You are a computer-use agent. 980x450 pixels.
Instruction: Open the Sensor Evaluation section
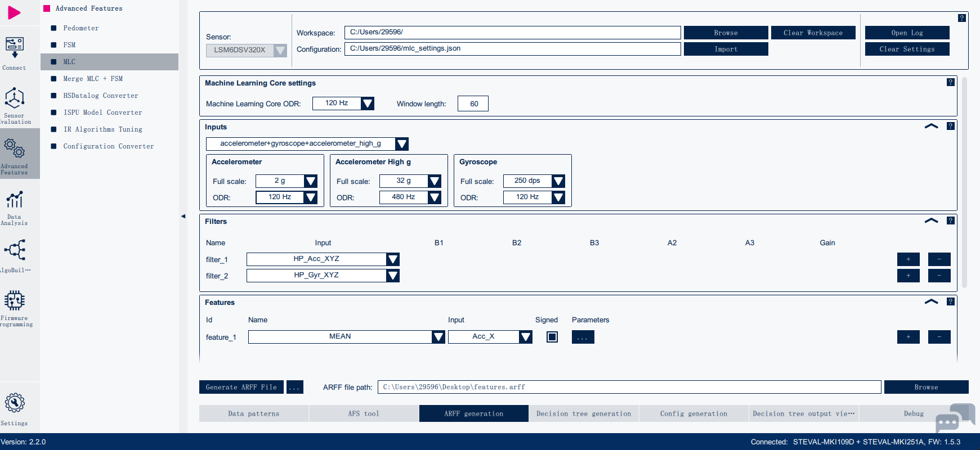point(15,99)
